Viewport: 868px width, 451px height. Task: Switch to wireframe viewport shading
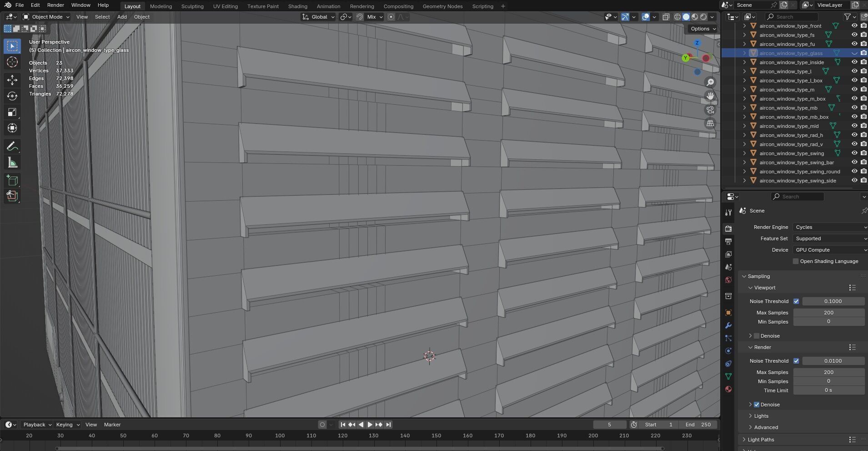[x=677, y=17]
